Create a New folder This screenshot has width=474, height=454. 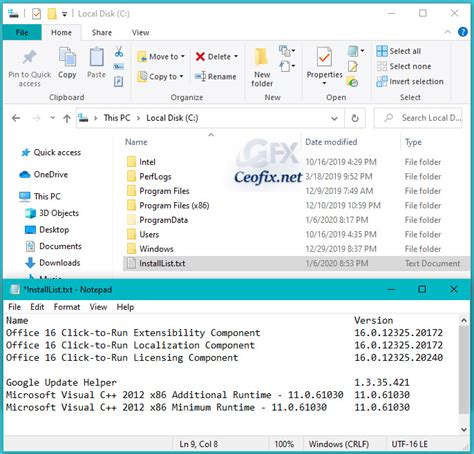[x=262, y=68]
